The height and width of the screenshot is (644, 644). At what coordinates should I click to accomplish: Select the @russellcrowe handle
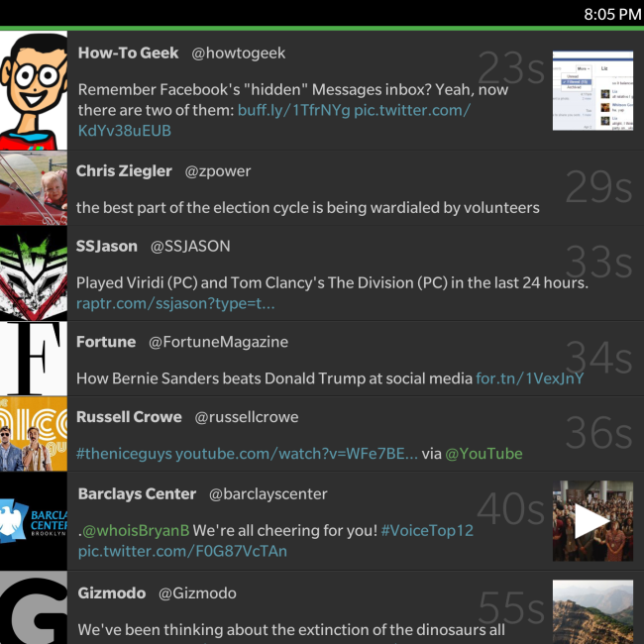pos(247,417)
